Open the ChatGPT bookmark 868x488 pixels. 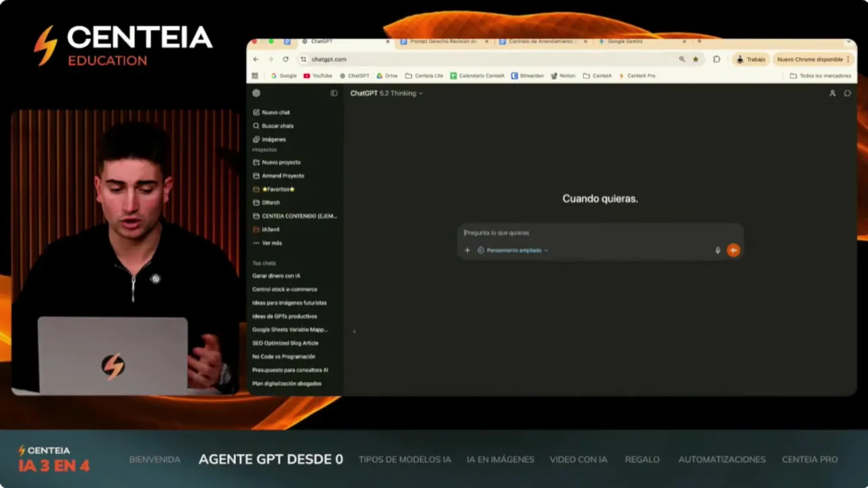coord(354,76)
